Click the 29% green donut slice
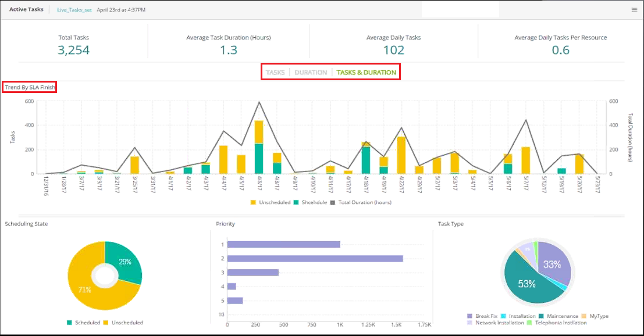This screenshot has width=644, height=336. point(126,262)
